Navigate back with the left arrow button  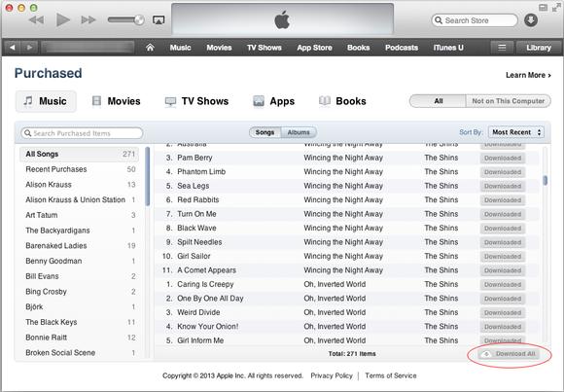pyautogui.click(x=13, y=47)
